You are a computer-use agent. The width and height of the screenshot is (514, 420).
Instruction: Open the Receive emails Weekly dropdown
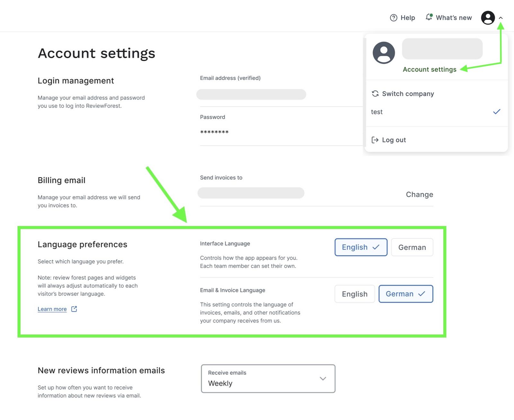pos(268,379)
